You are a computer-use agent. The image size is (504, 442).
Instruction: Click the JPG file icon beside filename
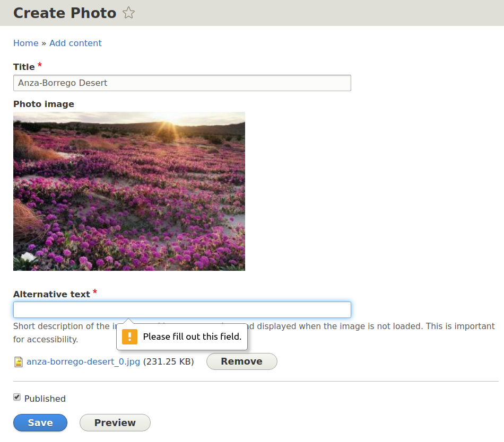pyautogui.click(x=19, y=362)
